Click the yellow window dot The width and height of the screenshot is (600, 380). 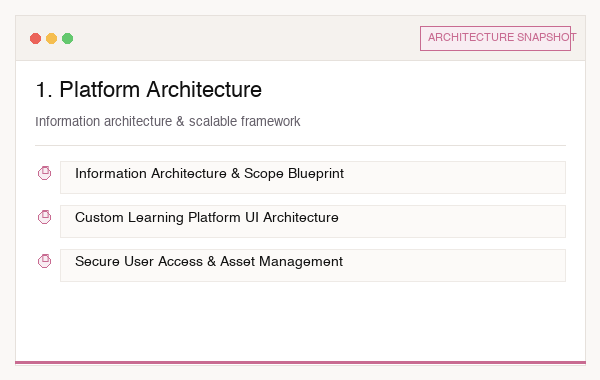(52, 38)
